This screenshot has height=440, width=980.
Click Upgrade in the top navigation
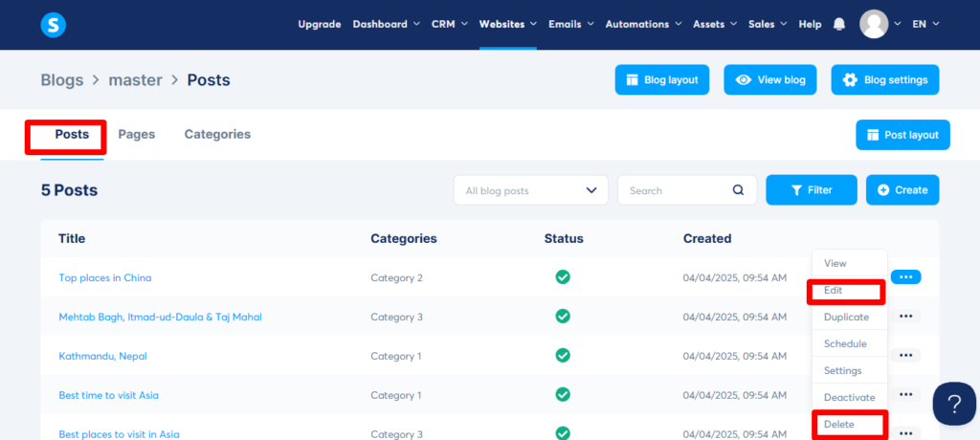[320, 24]
